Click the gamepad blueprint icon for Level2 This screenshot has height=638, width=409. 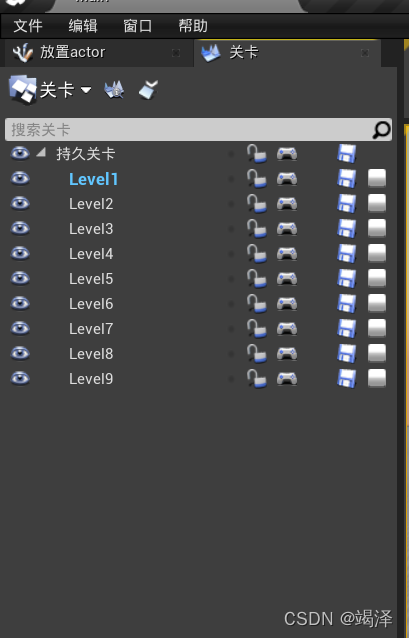[x=287, y=204]
